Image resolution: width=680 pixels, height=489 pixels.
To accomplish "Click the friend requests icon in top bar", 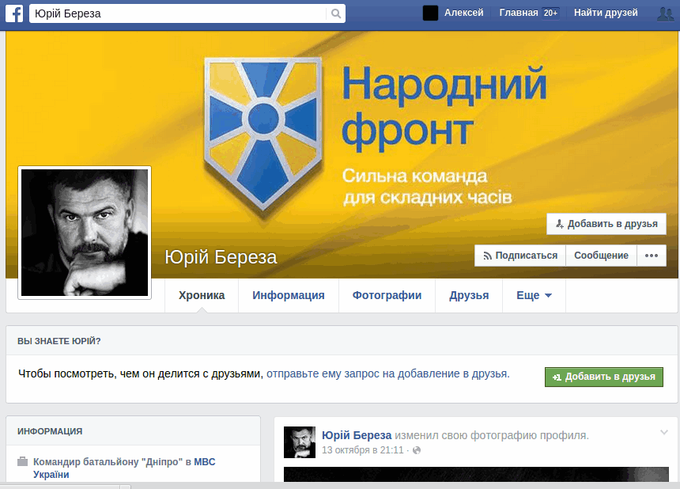I will tap(665, 13).
